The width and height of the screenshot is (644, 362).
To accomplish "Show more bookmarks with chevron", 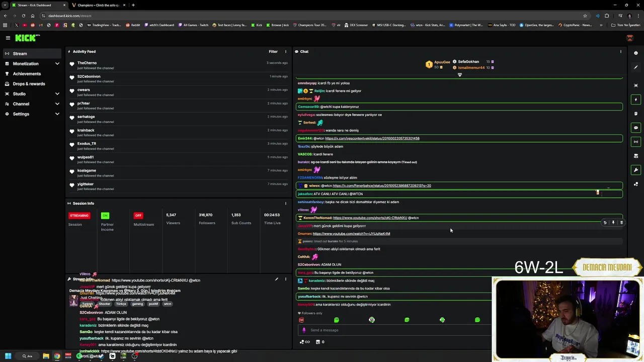I will coord(601,25).
